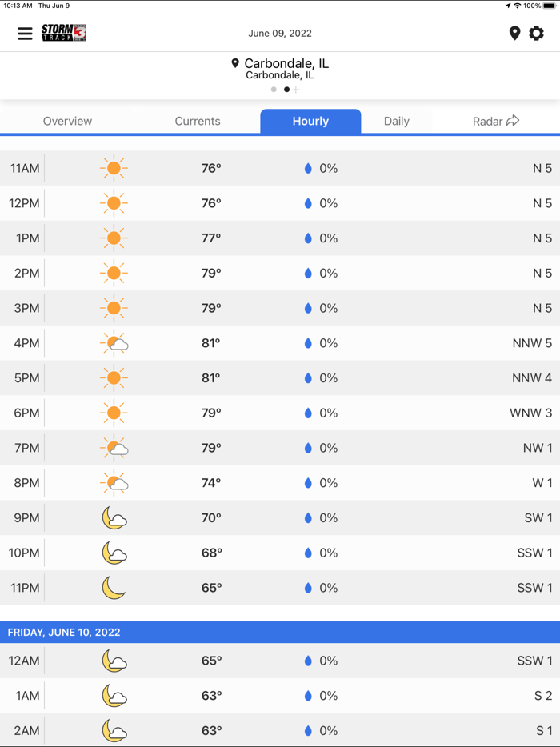Tap raindrop icon in 6PM row
The height and width of the screenshot is (747, 560).
(308, 413)
